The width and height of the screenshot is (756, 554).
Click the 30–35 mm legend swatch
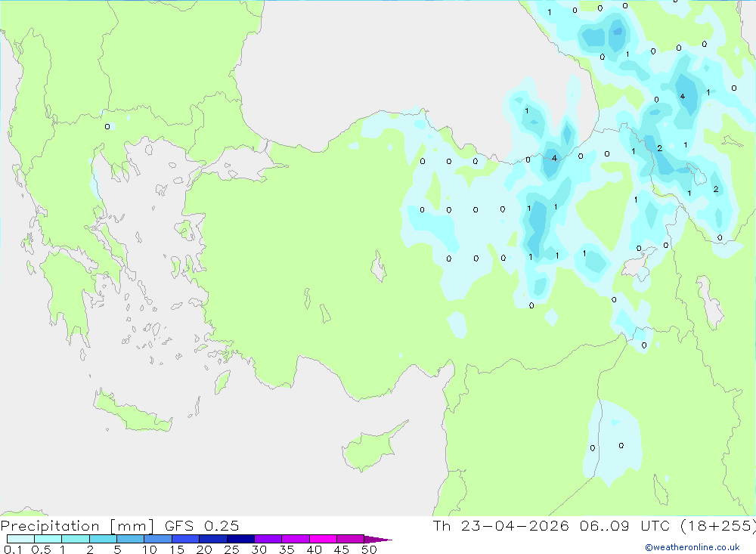pyautogui.click(x=268, y=539)
